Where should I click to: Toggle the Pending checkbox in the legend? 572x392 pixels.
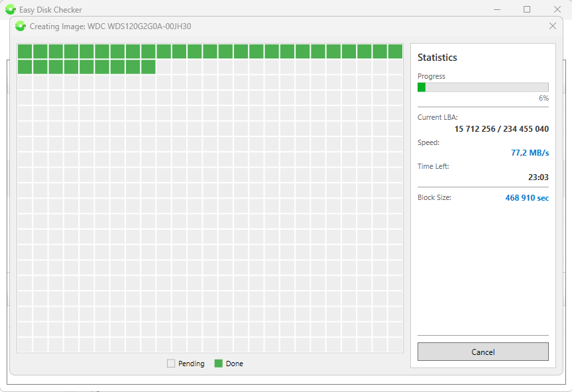[170, 364]
